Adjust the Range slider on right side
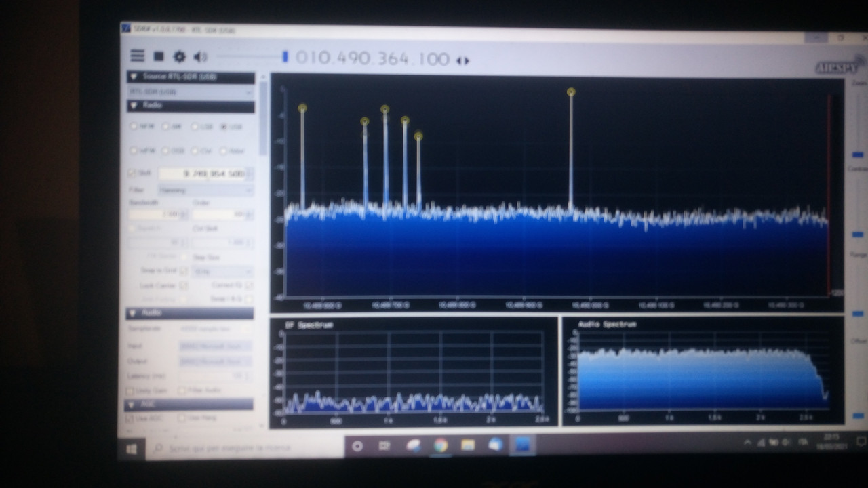Image resolution: width=868 pixels, height=488 pixels. (x=858, y=314)
